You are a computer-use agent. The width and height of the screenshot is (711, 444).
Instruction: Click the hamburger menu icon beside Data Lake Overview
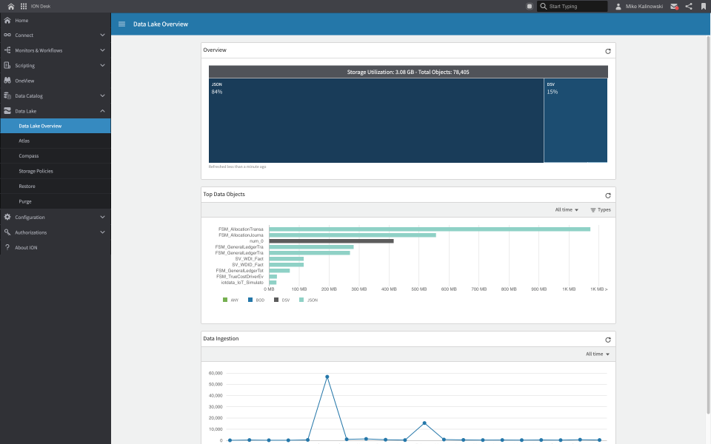point(122,24)
